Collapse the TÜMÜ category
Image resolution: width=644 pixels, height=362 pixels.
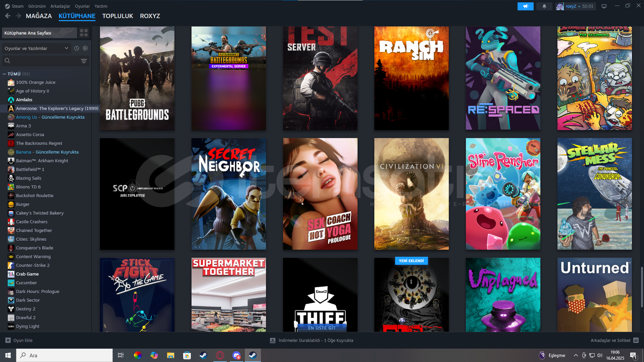[4, 74]
